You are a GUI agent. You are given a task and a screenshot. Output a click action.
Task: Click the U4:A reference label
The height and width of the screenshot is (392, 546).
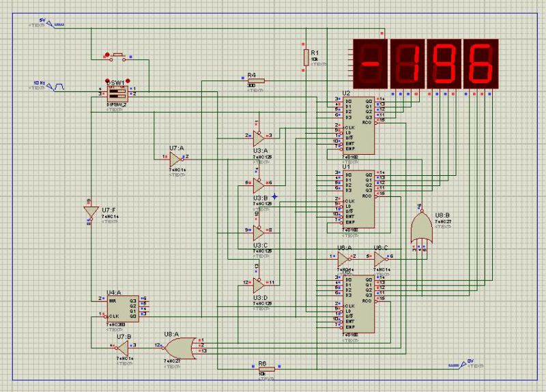coord(114,292)
